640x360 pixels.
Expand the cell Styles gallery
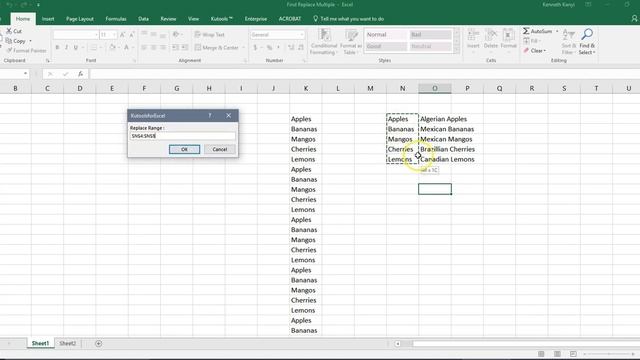click(457, 49)
